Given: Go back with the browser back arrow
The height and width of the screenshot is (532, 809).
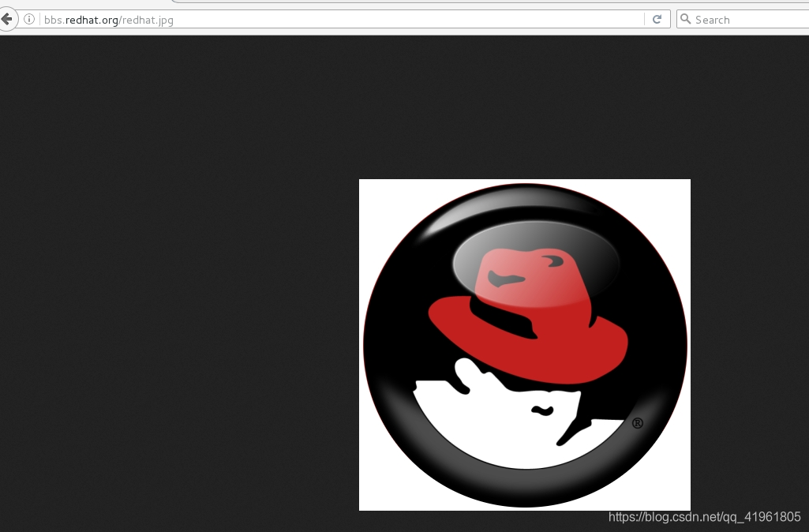Looking at the screenshot, I should 6,20.
